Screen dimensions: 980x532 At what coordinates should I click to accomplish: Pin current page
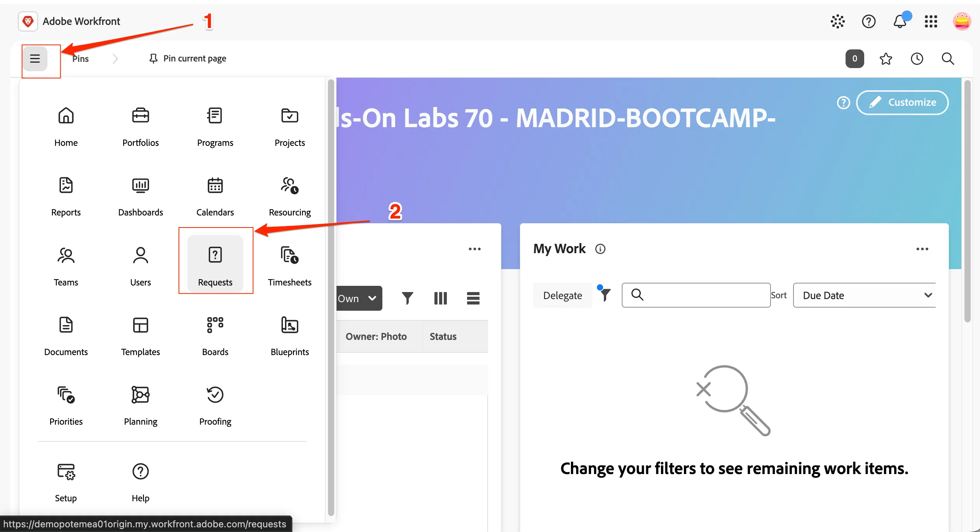pyautogui.click(x=187, y=58)
